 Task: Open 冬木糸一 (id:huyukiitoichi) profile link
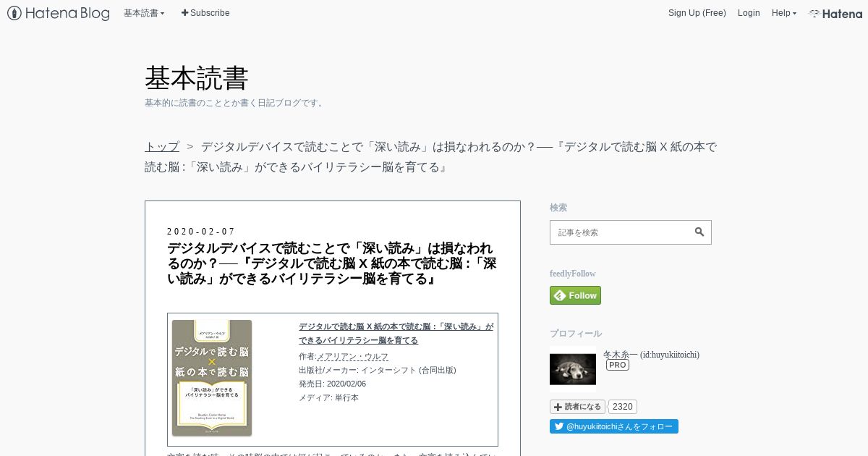tap(651, 355)
